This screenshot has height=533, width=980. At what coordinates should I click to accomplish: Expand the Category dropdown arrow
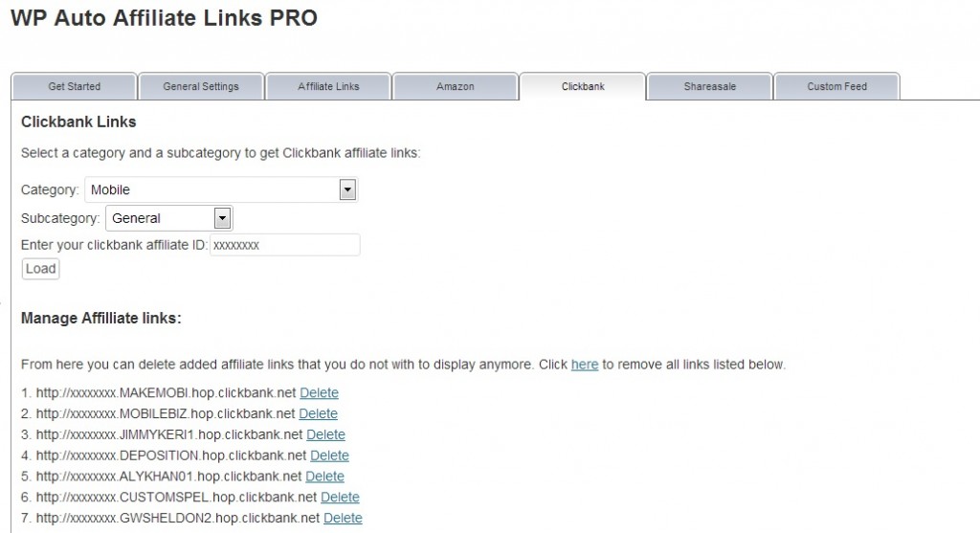coord(347,189)
